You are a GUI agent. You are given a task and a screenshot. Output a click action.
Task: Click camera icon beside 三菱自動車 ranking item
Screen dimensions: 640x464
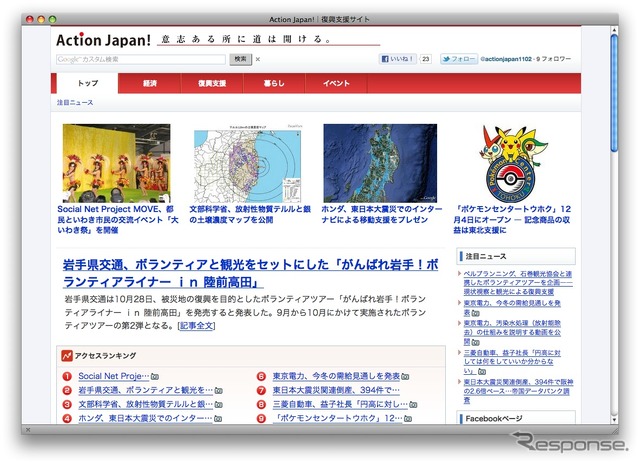click(x=413, y=404)
